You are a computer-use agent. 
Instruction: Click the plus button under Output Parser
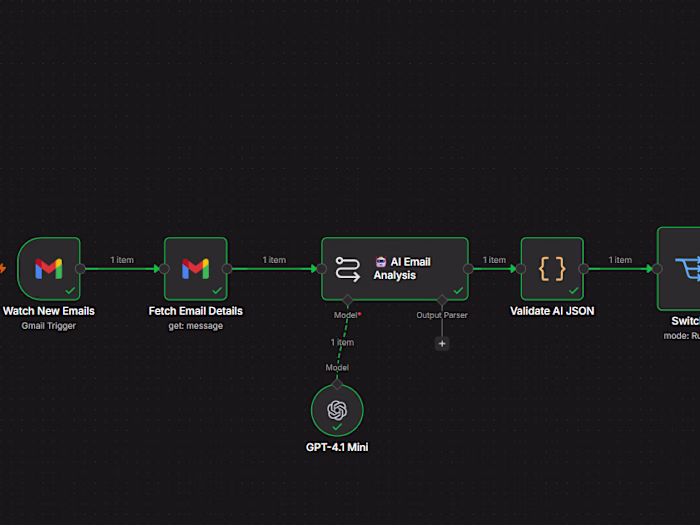(442, 344)
